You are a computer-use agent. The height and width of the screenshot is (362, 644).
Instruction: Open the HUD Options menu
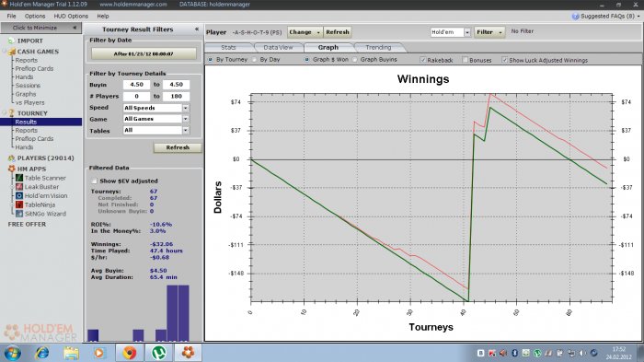click(x=71, y=16)
